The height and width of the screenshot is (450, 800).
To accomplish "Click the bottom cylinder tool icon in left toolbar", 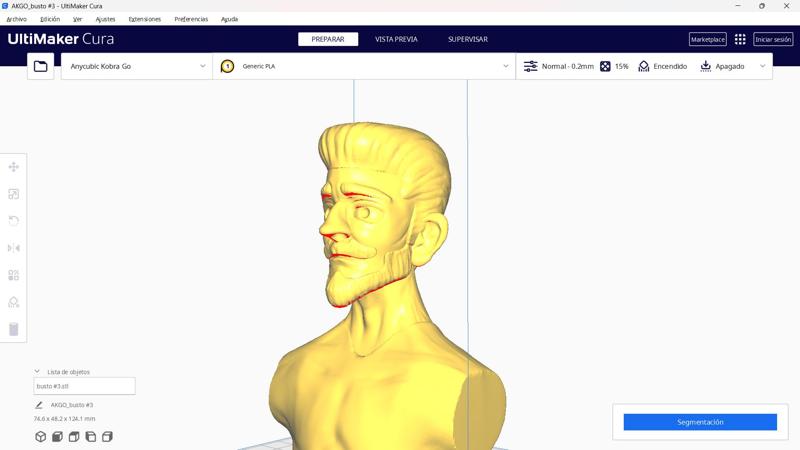I will pyautogui.click(x=14, y=329).
